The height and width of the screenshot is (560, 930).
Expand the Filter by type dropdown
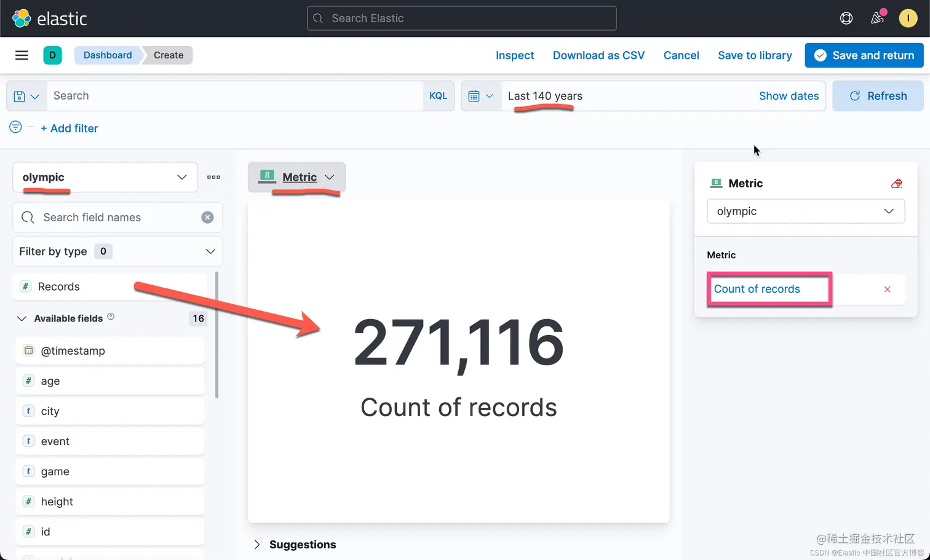[x=117, y=251]
